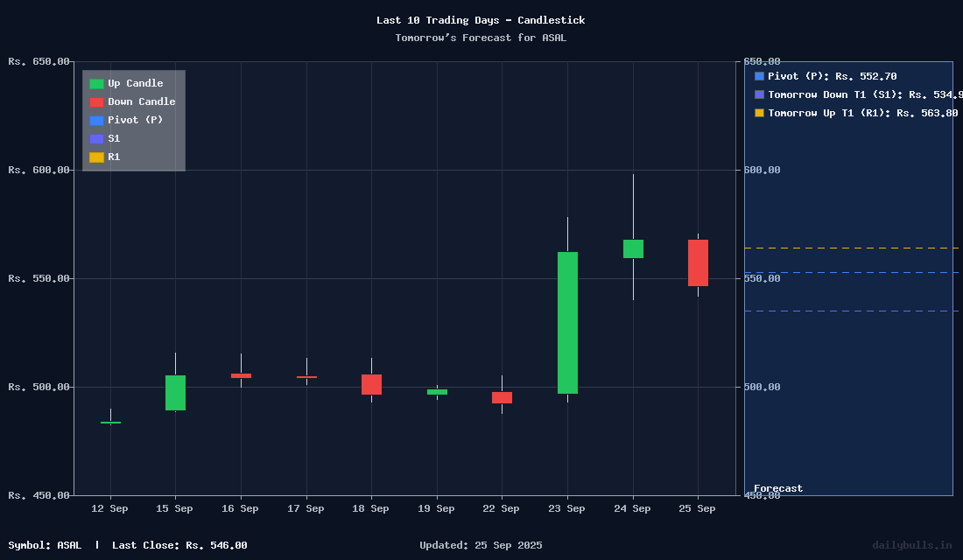
Task: Click 'Symbol: ASAL' in the footer
Action: (45, 545)
